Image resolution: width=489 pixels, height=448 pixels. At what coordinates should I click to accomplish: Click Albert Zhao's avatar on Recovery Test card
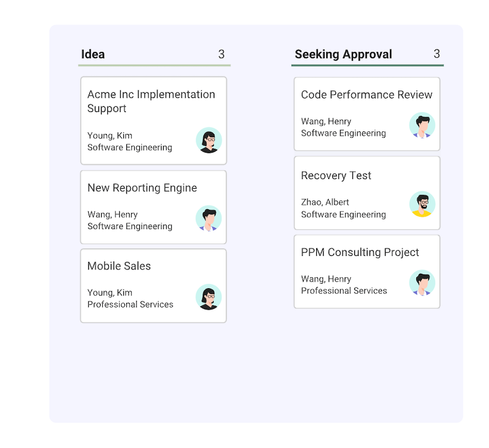click(x=422, y=204)
